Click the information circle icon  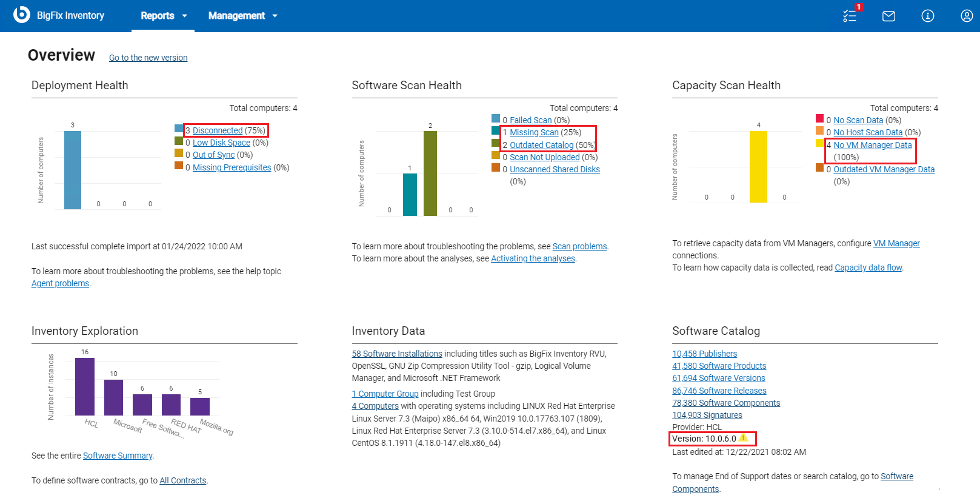tap(927, 16)
